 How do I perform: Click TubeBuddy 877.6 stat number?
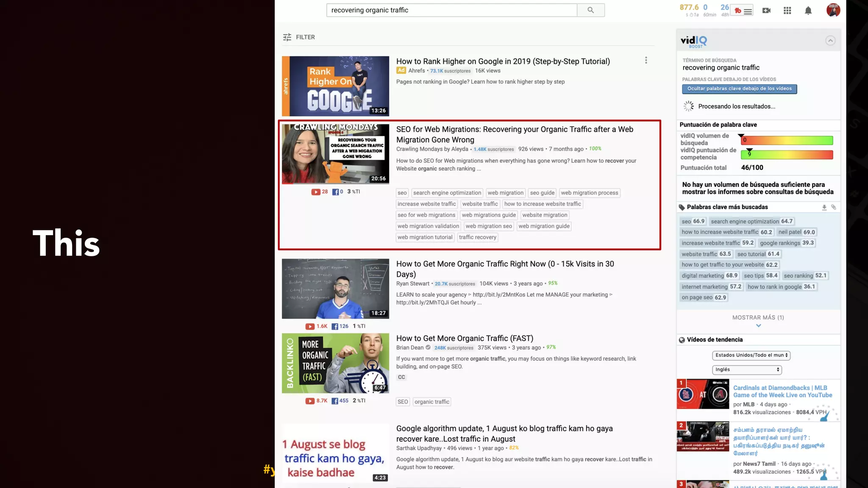689,7
